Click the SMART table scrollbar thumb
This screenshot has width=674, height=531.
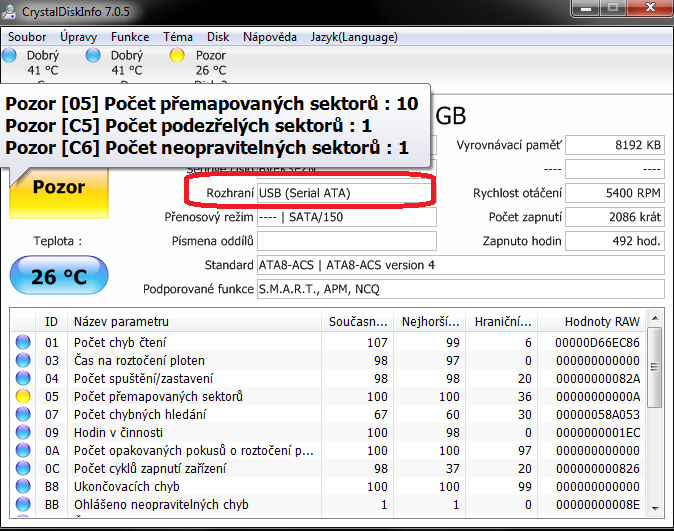tap(655, 367)
